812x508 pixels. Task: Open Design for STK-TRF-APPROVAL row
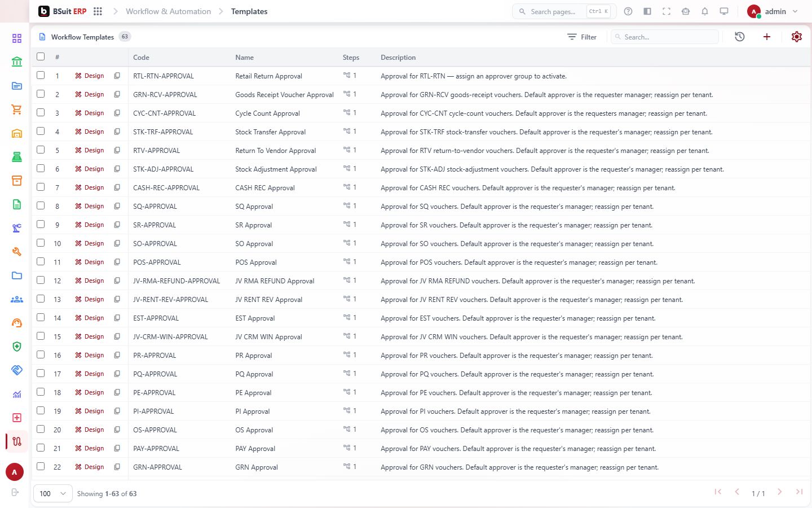(90, 132)
